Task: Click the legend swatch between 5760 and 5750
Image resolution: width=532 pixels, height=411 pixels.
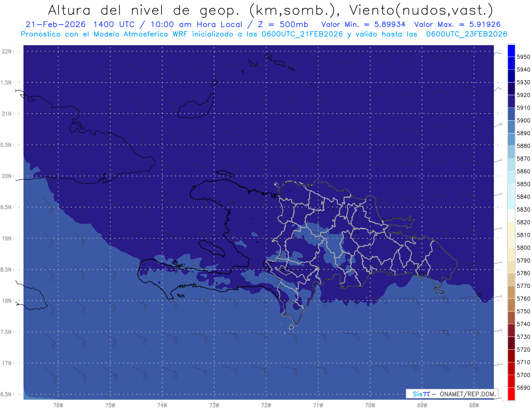Action: tap(511, 305)
